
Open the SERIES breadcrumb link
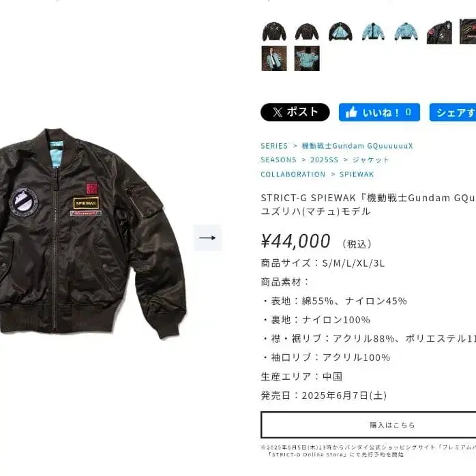[x=274, y=146]
